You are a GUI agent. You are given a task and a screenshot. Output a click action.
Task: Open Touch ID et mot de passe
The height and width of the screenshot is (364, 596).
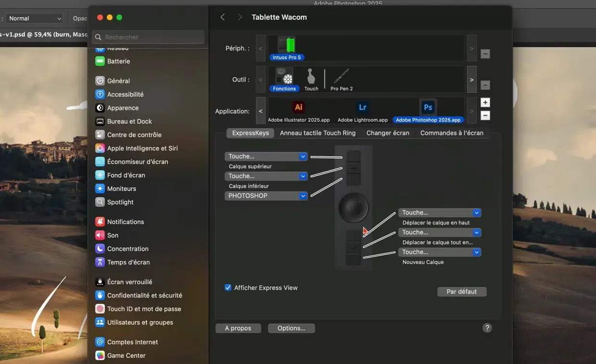click(x=138, y=309)
